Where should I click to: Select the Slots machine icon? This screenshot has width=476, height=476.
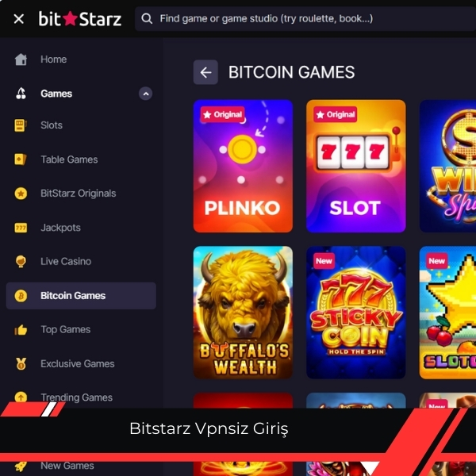[x=21, y=125]
